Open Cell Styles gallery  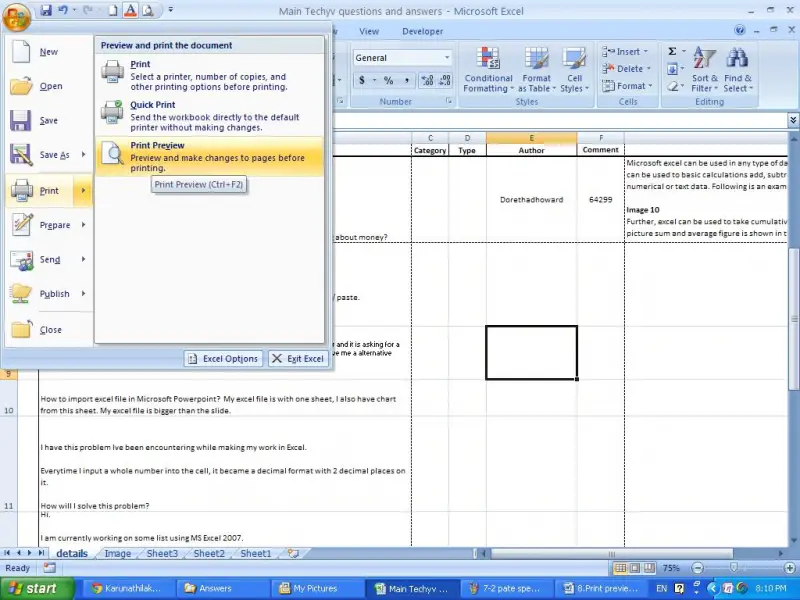574,70
